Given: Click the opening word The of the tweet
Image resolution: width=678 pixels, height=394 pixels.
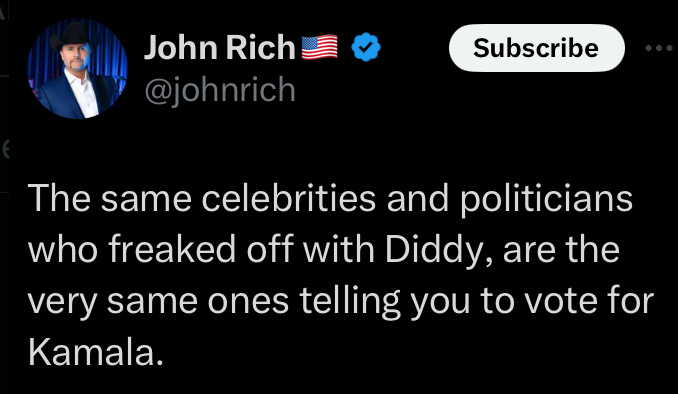Looking at the screenshot, I should 60,199.
